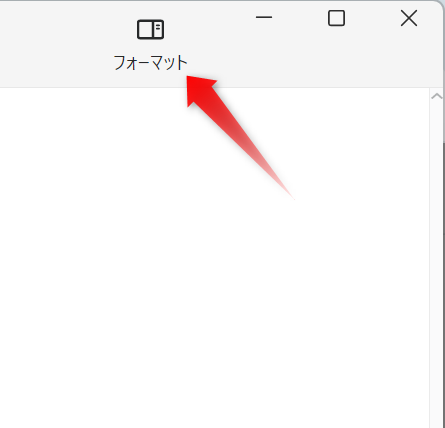Click the blank page area left of the red arrow

point(93,150)
